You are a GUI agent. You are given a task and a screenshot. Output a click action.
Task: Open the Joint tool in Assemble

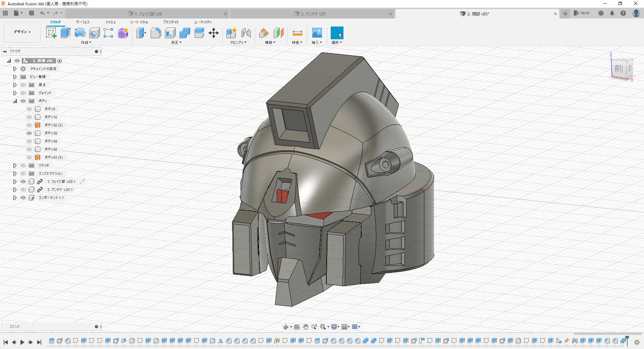246,33
